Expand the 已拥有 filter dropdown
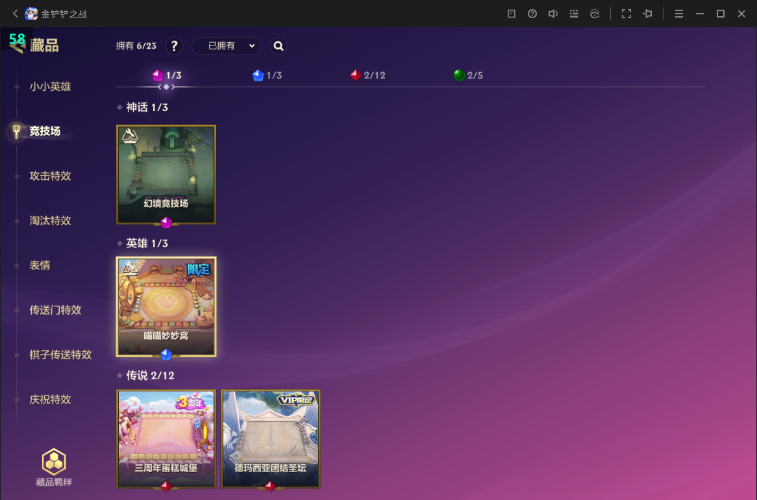This screenshot has width=757, height=500. [226, 46]
